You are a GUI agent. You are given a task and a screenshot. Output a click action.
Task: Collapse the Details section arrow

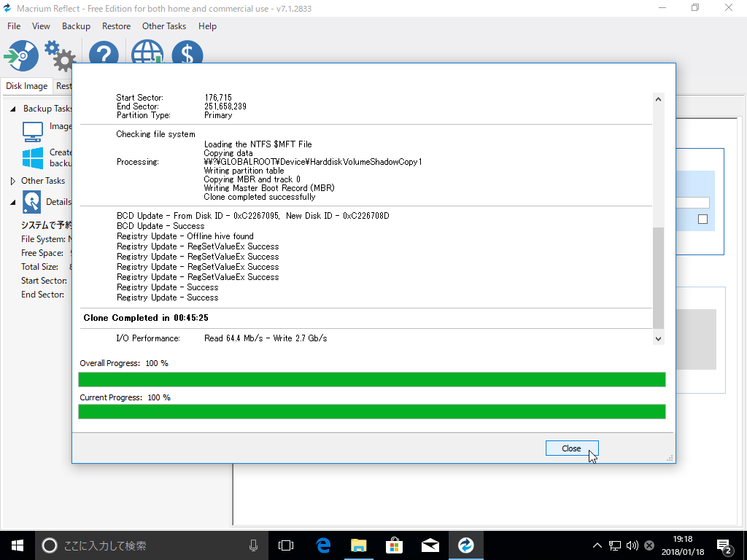[13, 203]
